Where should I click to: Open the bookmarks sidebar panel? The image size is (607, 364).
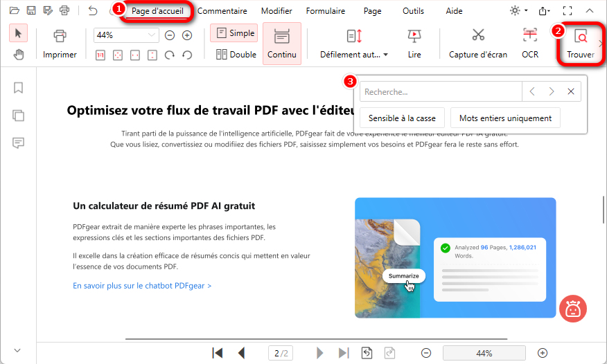pos(18,88)
